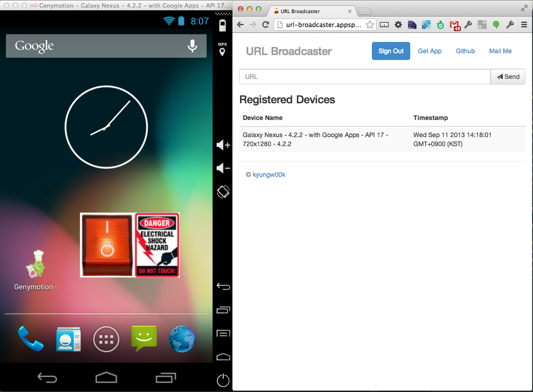The image size is (533, 392).
Task: Tap the Google search bar
Action: [106, 46]
